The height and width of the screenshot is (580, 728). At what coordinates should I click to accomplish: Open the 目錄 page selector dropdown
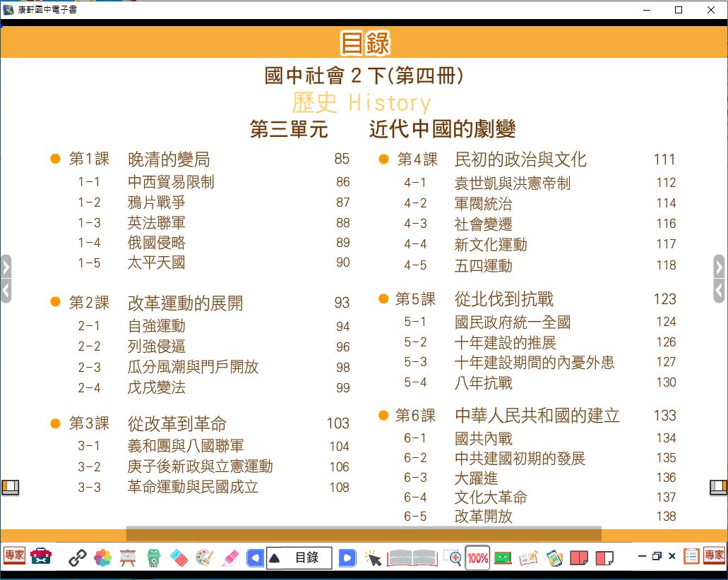coord(299,558)
